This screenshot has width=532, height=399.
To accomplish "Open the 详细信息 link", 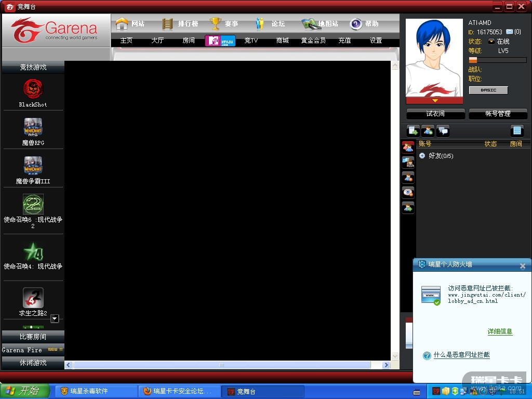I will coord(500,331).
